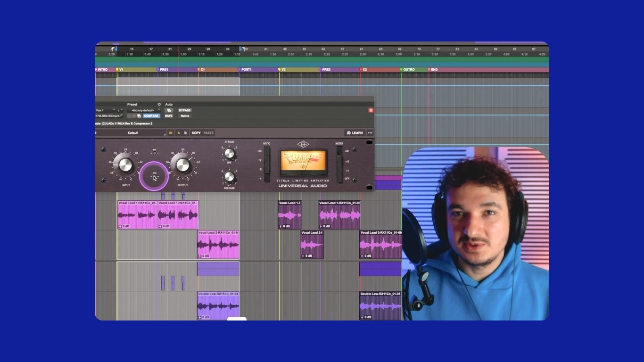
Task: Toggle automation SAFE button
Action: click(x=169, y=115)
